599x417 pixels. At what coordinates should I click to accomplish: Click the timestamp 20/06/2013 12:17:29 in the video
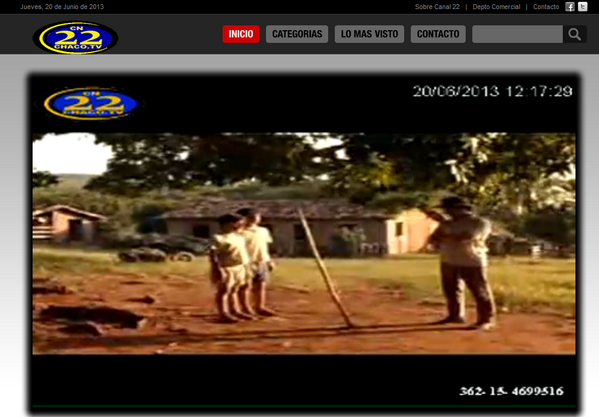click(492, 91)
